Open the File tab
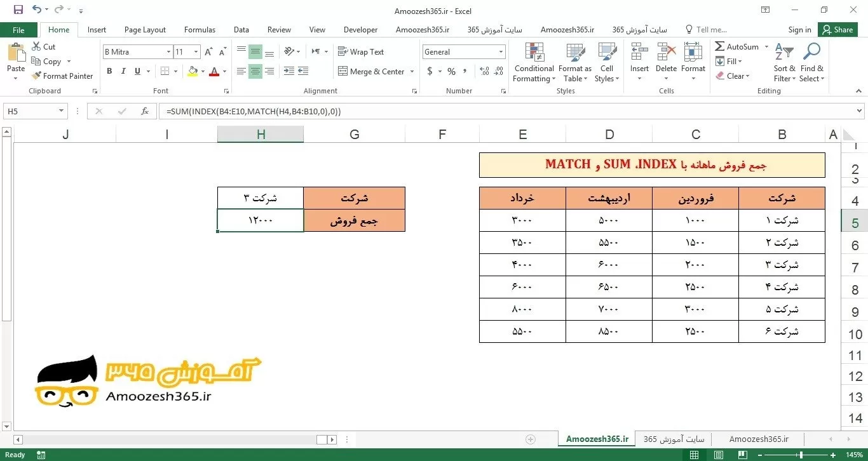The width and height of the screenshot is (868, 461). click(x=18, y=30)
